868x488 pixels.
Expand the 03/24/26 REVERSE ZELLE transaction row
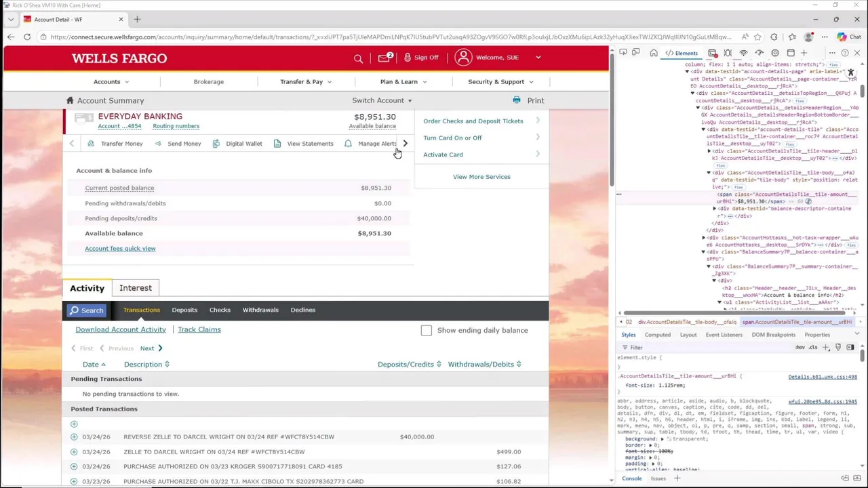(74, 436)
